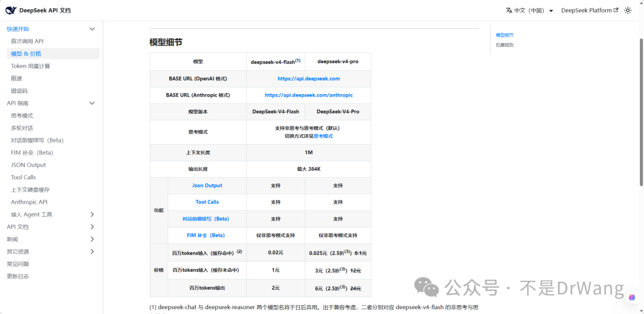The width and height of the screenshot is (644, 314).
Task: Click 对话前缀续写（Beta）table link
Action: pyautogui.click(x=206, y=219)
